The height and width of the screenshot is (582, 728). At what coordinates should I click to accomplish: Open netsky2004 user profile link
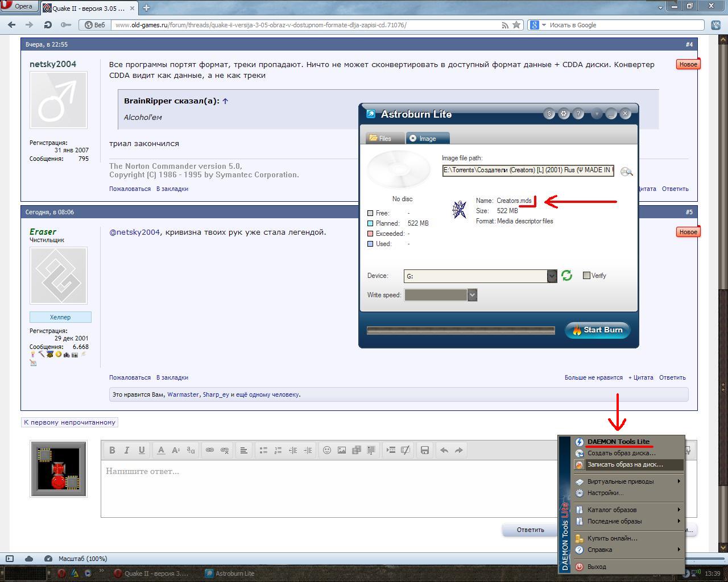point(53,64)
